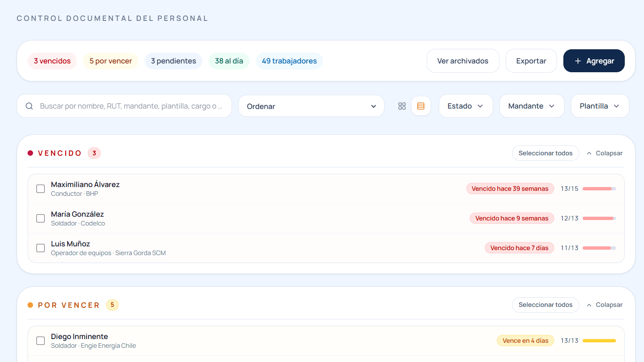Click 'Conductor · BHP' subtitle
644x362 pixels.
[74, 194]
